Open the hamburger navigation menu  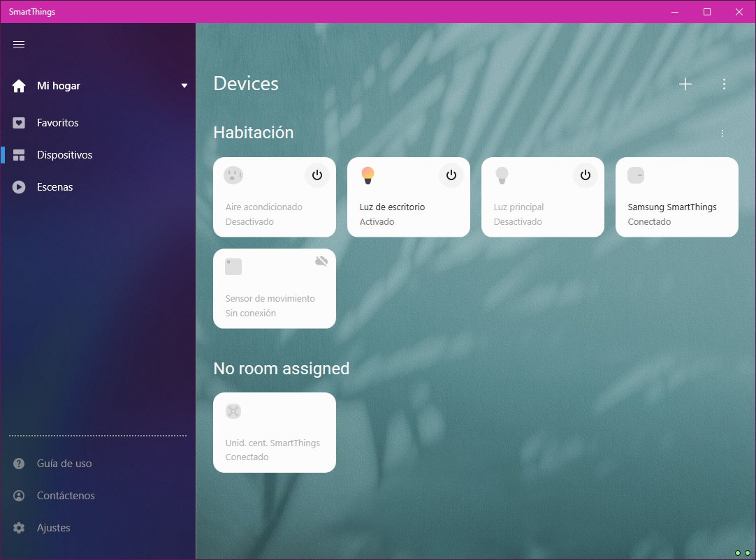pyautogui.click(x=19, y=44)
